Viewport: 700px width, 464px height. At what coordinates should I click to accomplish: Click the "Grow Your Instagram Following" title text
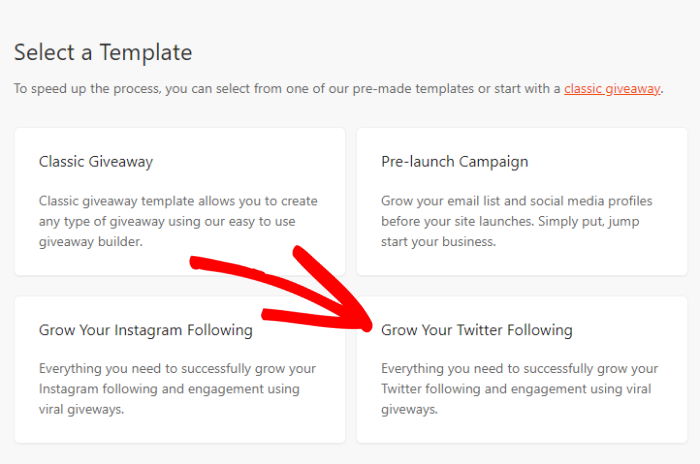(x=146, y=330)
